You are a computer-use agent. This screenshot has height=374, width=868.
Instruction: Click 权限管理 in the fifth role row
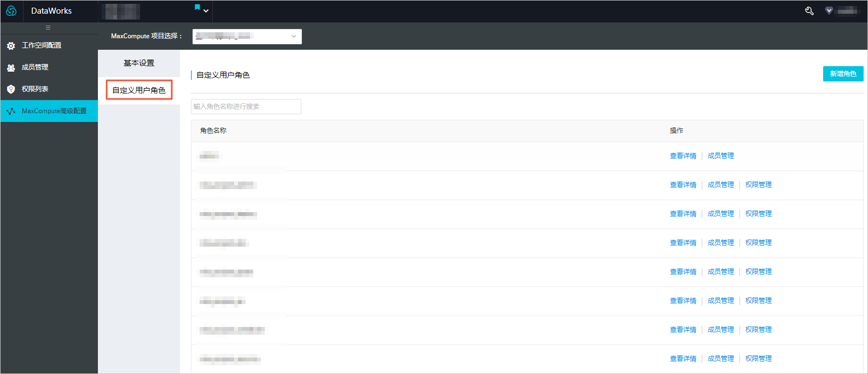tap(759, 272)
